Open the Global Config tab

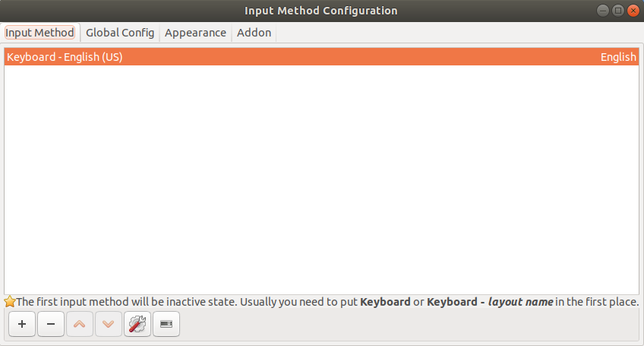pos(120,33)
